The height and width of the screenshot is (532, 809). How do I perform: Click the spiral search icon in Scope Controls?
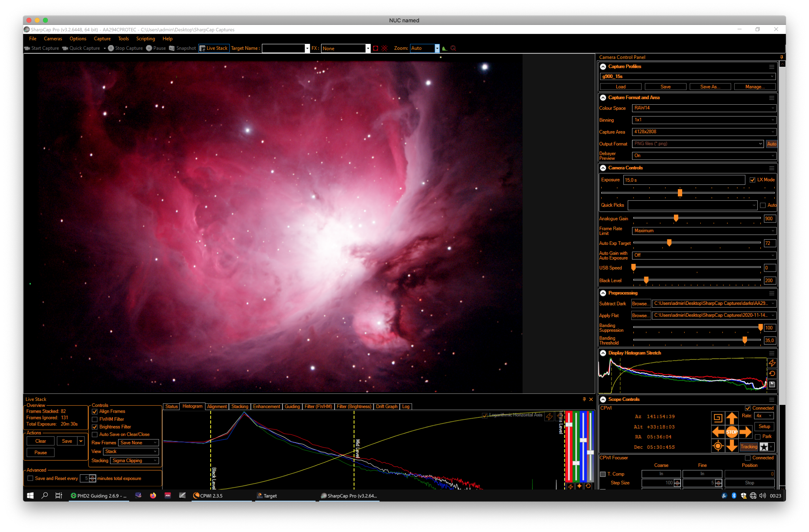[x=718, y=418]
